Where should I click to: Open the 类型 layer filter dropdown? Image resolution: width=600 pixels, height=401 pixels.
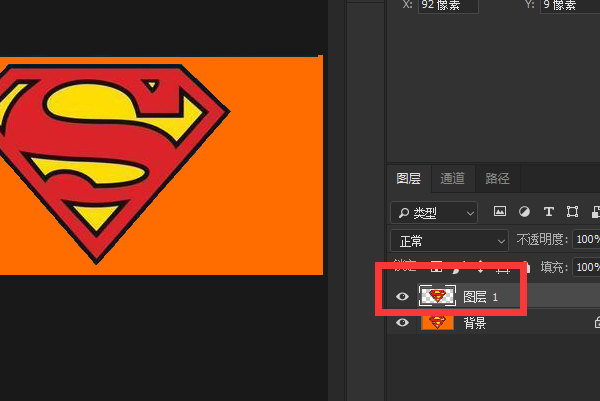point(434,212)
